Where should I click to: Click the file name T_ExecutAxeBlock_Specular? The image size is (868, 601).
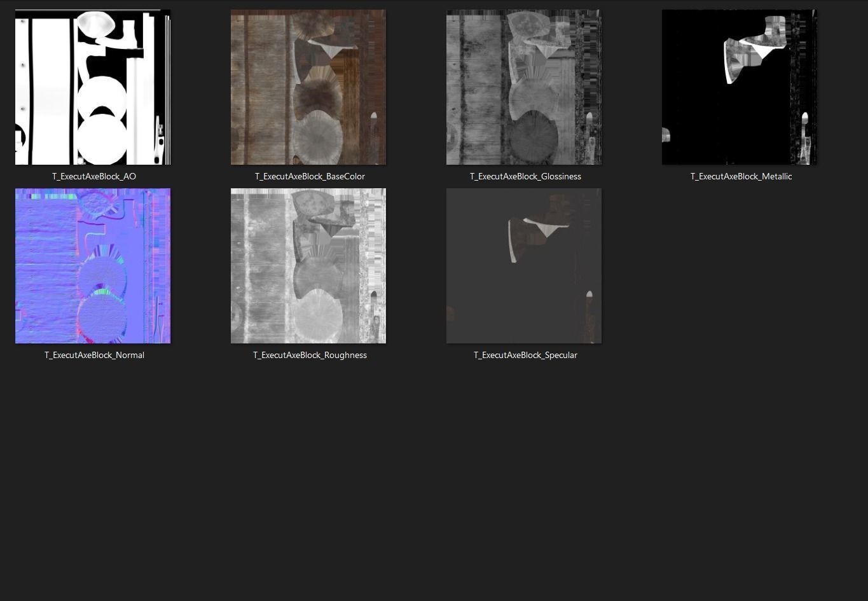pyautogui.click(x=525, y=355)
